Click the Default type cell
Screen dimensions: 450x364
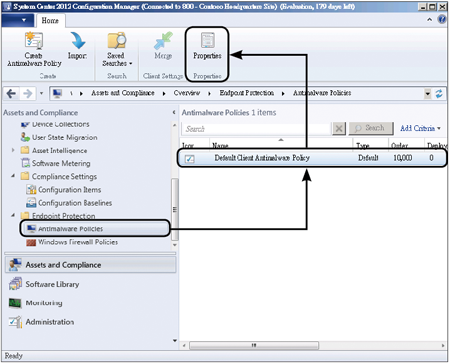pos(368,158)
